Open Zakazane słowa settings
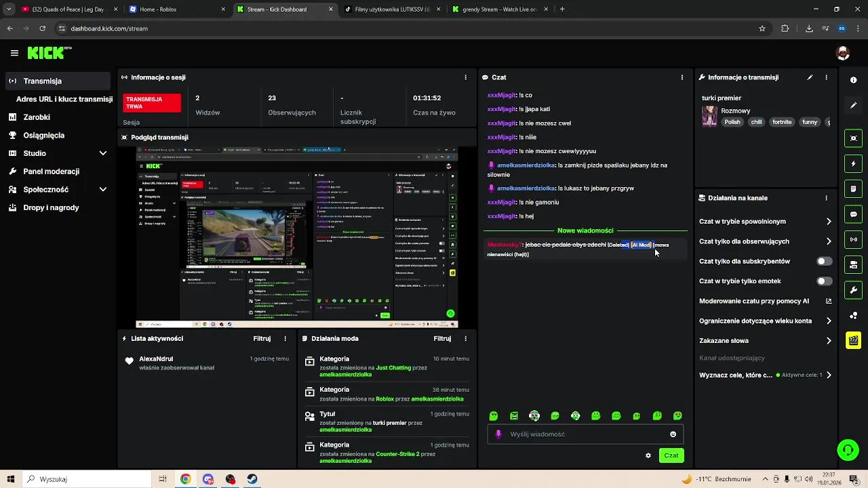Screen dimensions: 868x488 pyautogui.click(x=766, y=340)
